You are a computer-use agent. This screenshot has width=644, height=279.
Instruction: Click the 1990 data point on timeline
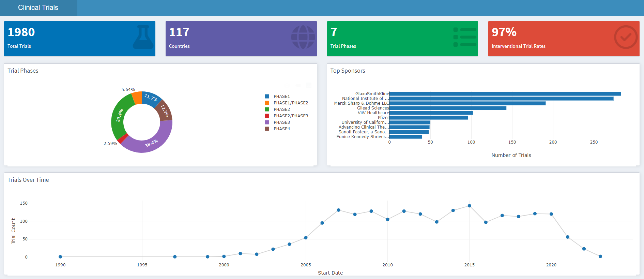(x=60, y=257)
